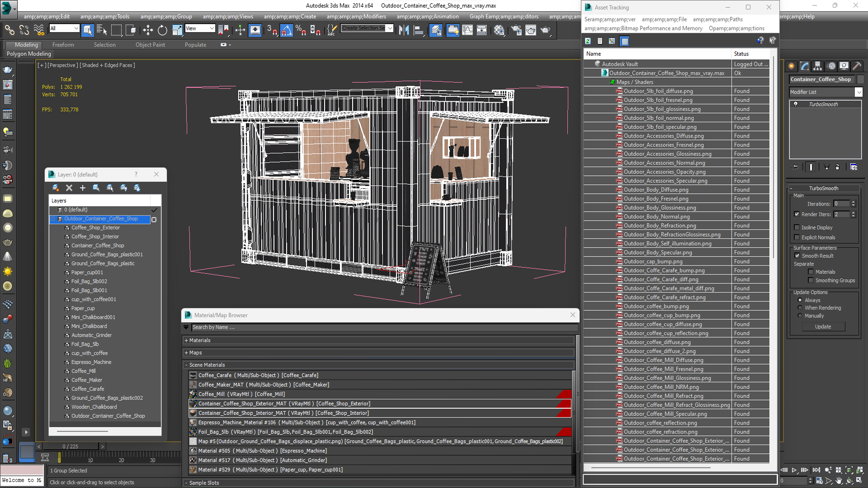Open the Motion command panel tab
The width and height of the screenshot is (868, 488).
click(x=831, y=66)
